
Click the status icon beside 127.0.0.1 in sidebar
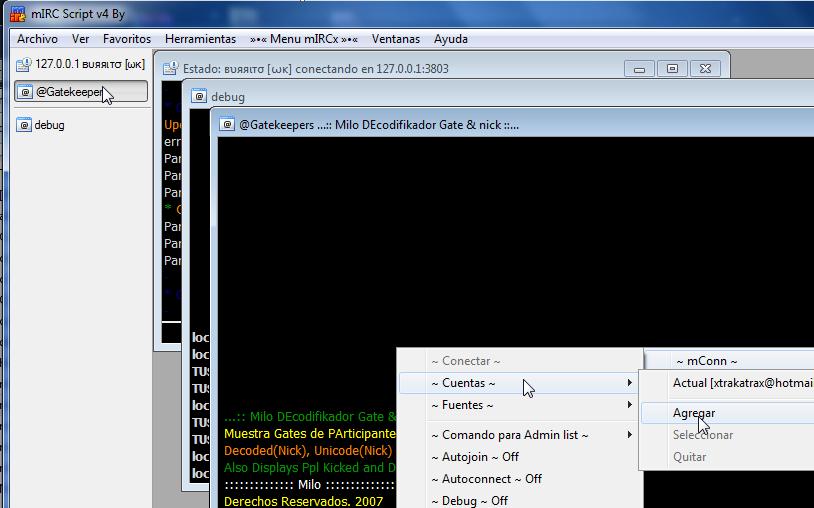tap(23, 64)
